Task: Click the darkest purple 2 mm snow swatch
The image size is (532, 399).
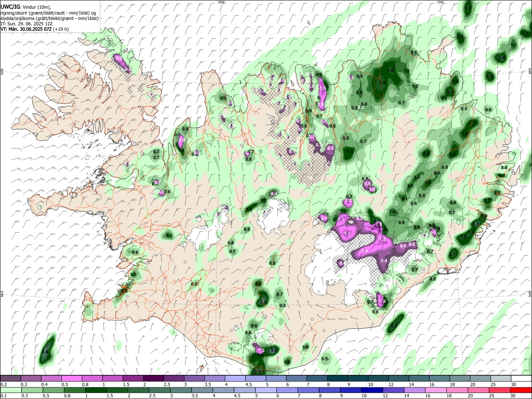Action: click(x=153, y=378)
